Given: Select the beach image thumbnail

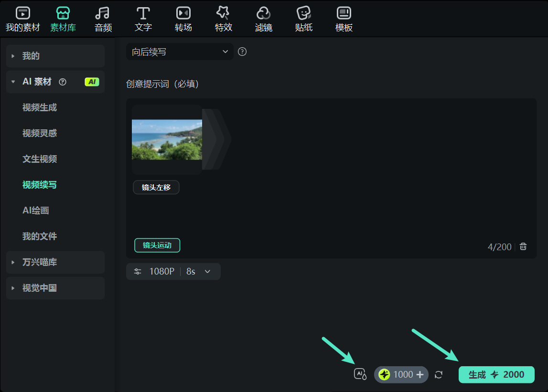Looking at the screenshot, I should [x=167, y=139].
